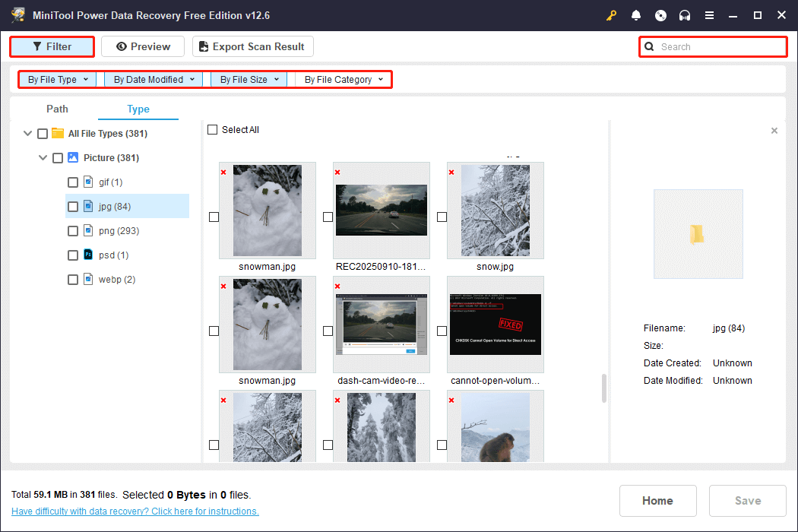Open the By Date Modified dropdown
Screen dimensions: 798x532
pyautogui.click(x=153, y=79)
